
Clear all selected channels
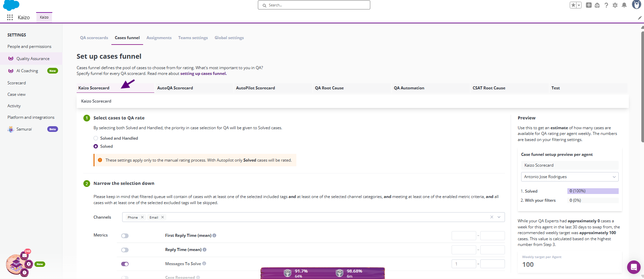(492, 217)
